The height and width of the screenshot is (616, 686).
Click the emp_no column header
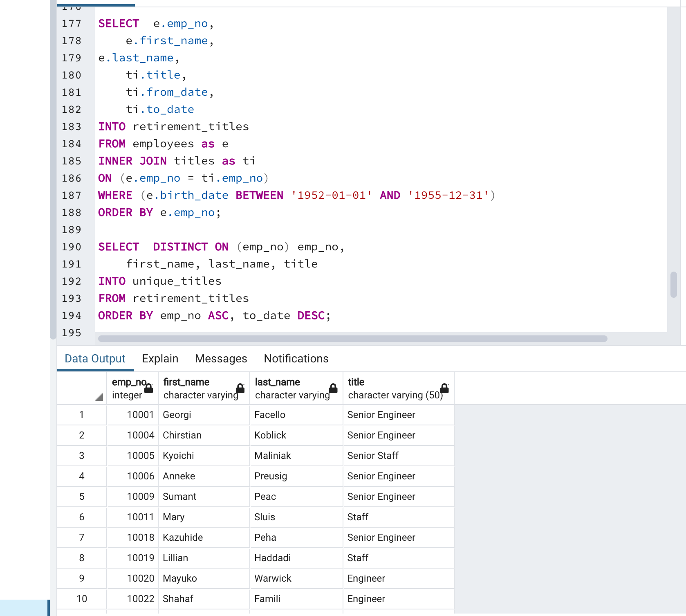[132, 388]
